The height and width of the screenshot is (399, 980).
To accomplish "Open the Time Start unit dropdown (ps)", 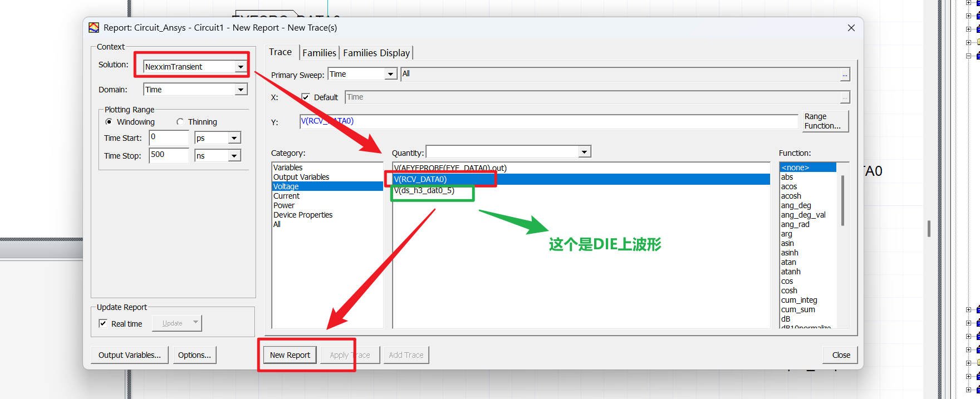I will tap(234, 138).
